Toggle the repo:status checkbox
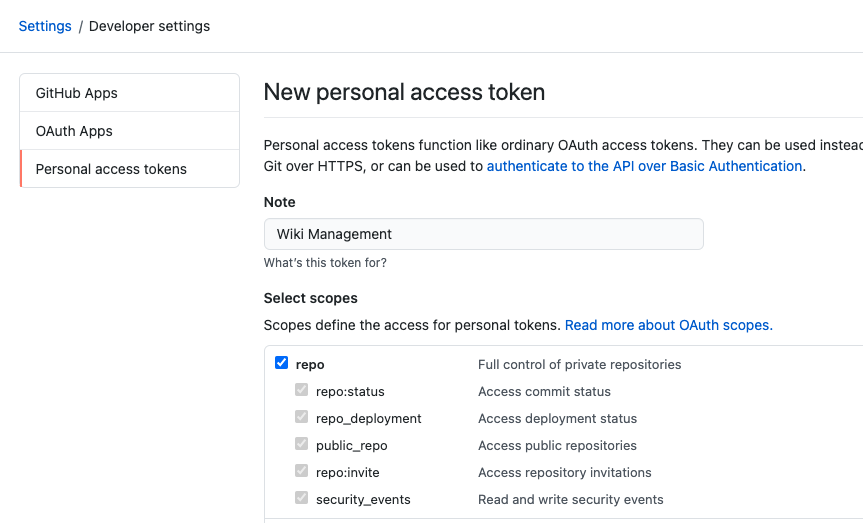Image resolution: width=863 pixels, height=523 pixels. coord(301,391)
